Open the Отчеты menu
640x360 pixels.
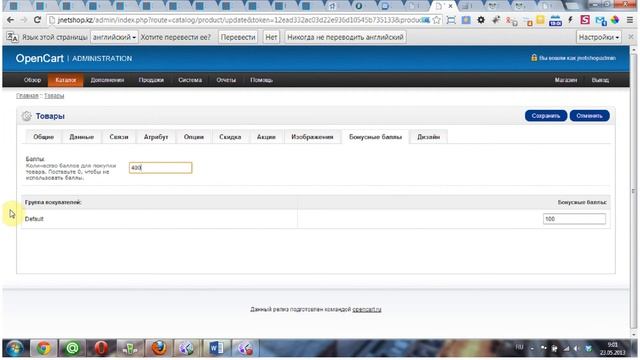(226, 80)
